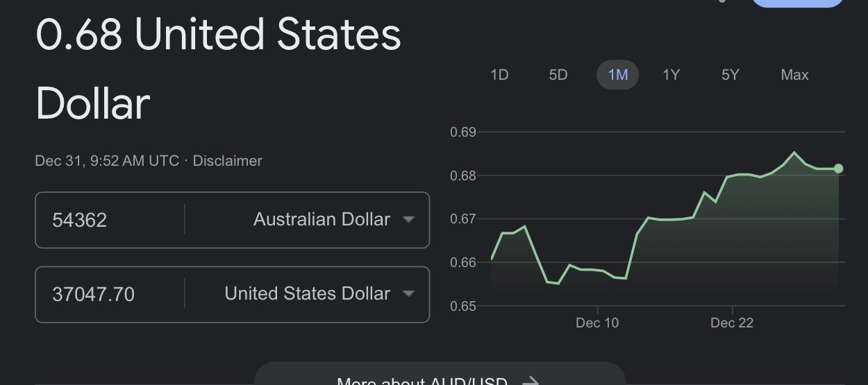Edit the 37047.70 amount input field
This screenshot has height=385, width=868.
click(x=110, y=294)
